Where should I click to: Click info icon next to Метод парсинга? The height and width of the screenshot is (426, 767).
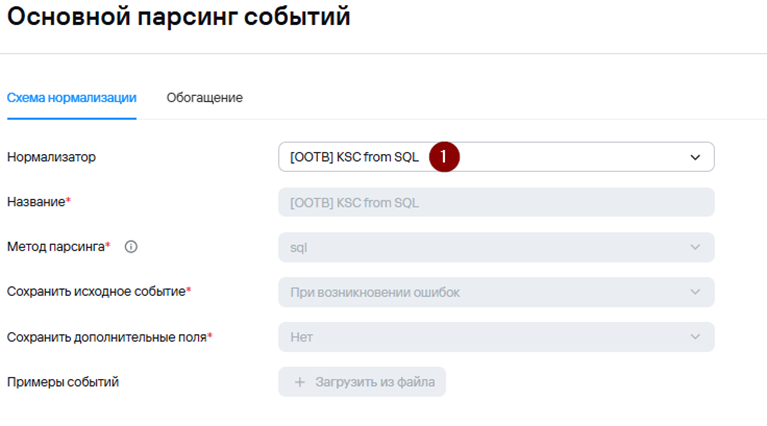131,247
